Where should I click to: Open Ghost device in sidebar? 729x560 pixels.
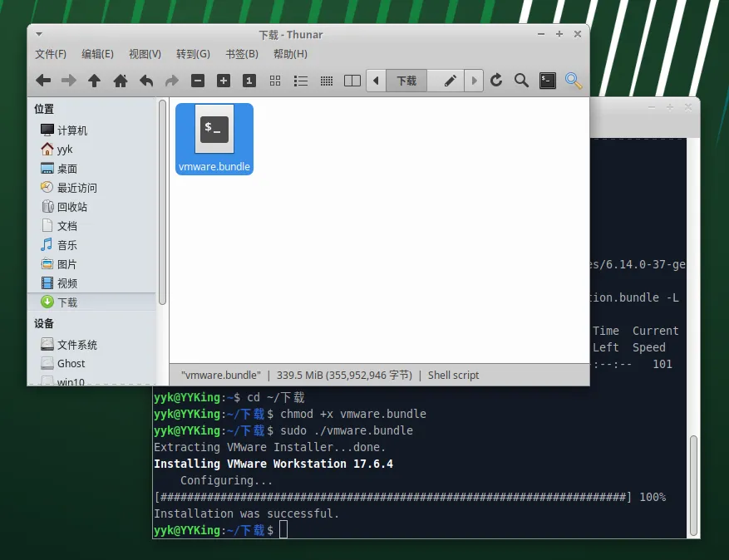(93, 363)
